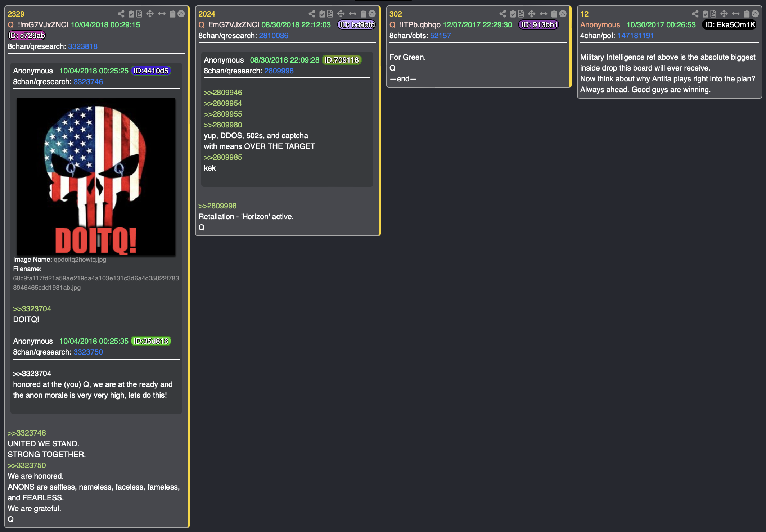The height and width of the screenshot is (532, 766).
Task: Follow reference >>2809946
Action: tap(223, 93)
